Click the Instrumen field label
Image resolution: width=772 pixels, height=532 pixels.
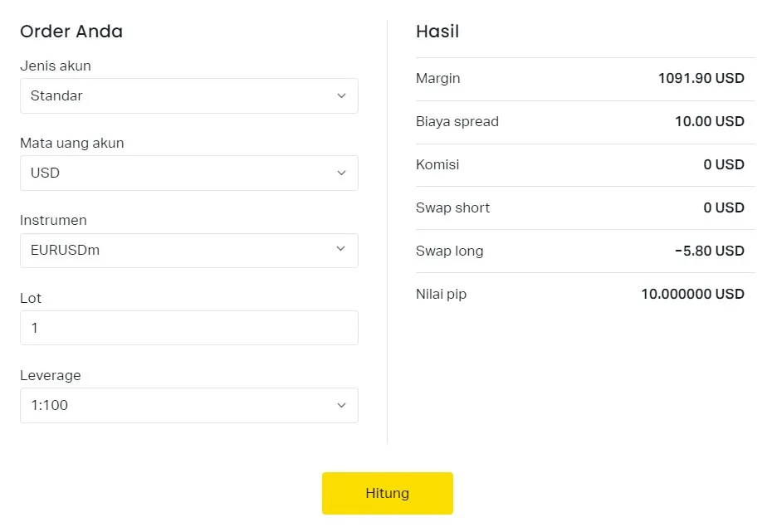53,221
